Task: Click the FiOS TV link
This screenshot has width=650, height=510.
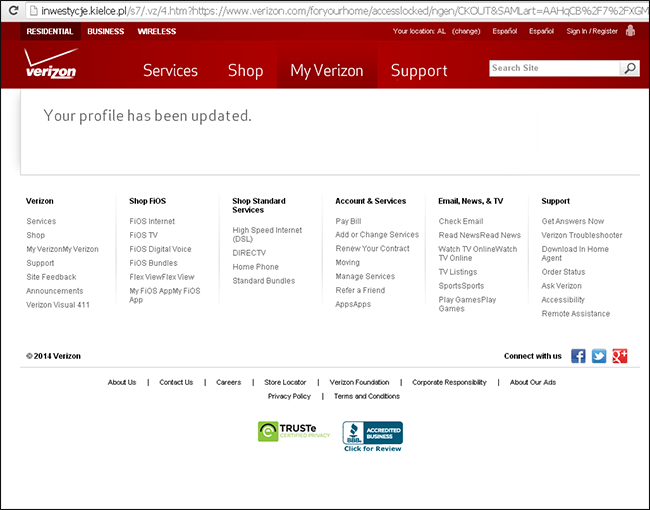Action: point(143,235)
